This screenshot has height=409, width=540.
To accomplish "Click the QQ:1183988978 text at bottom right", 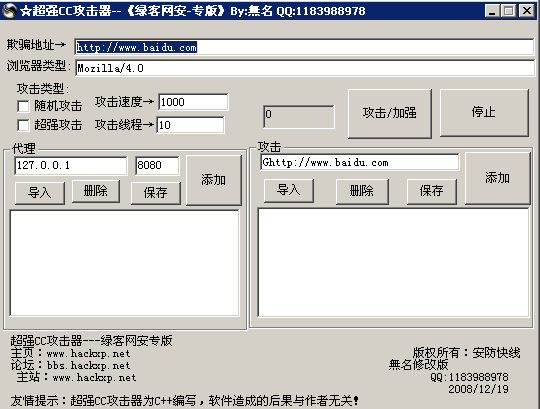I will [469, 377].
